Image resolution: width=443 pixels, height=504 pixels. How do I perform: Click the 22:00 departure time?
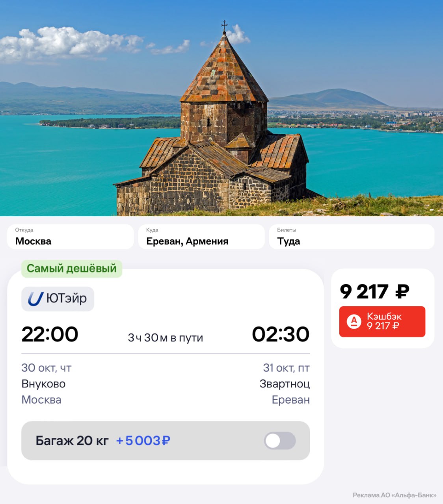tap(50, 334)
